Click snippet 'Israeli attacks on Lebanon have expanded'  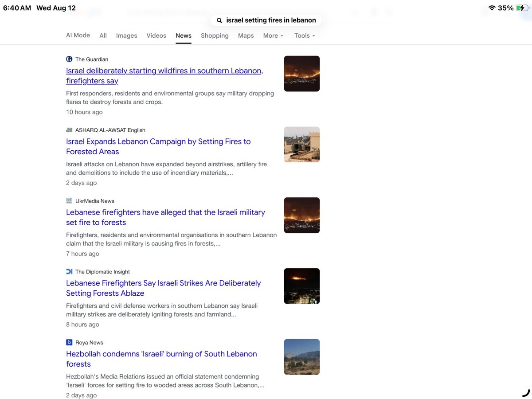pos(167,168)
